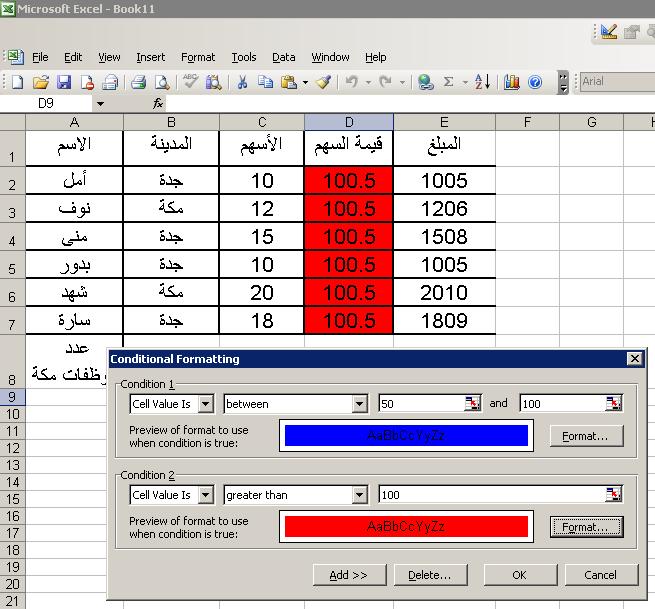655x609 pixels.
Task: Click the Format Painter brush icon
Action: (323, 82)
